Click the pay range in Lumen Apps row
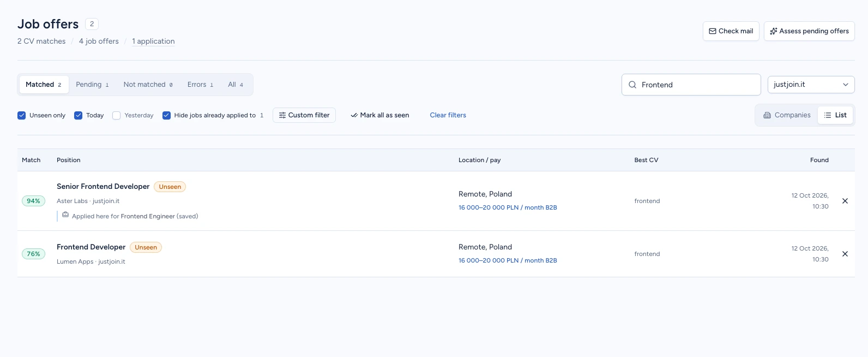The width and height of the screenshot is (868, 357). [508, 260]
